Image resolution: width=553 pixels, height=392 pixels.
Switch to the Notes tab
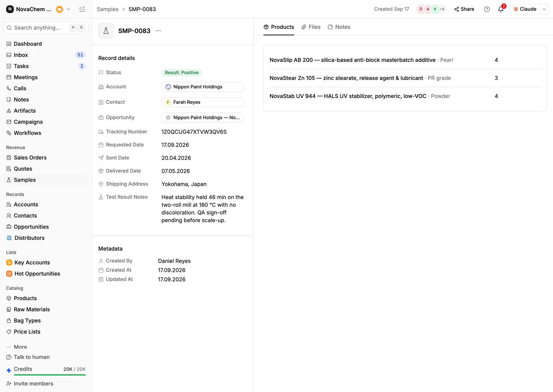(x=339, y=27)
